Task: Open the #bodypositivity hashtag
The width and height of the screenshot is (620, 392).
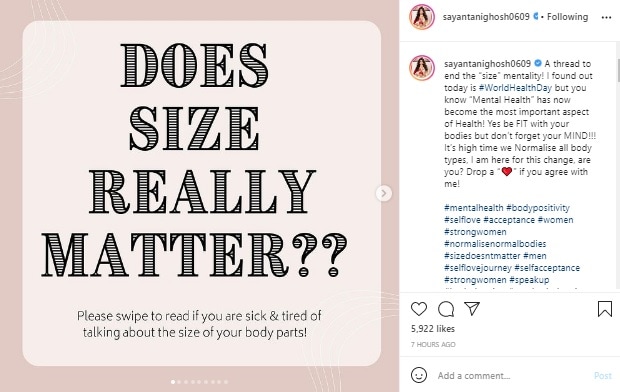Action: pos(538,208)
